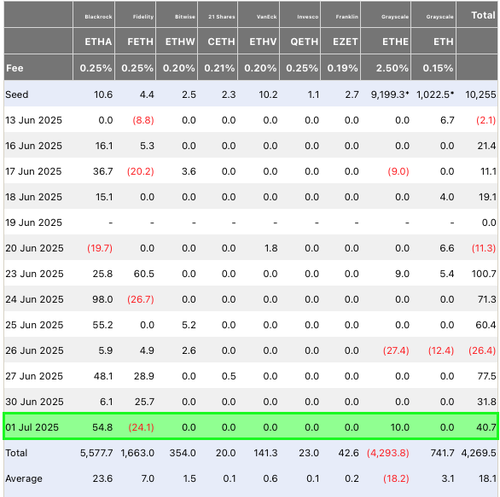Viewport: 500px width, 497px height.
Task: Click the (26.7) FETH value on 24 Jun
Action: tap(140, 300)
